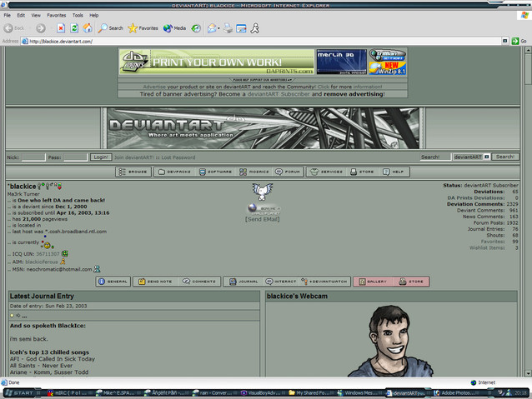Click the winged avatar image
Image resolution: width=532 pixels, height=399 pixels.
[263, 192]
